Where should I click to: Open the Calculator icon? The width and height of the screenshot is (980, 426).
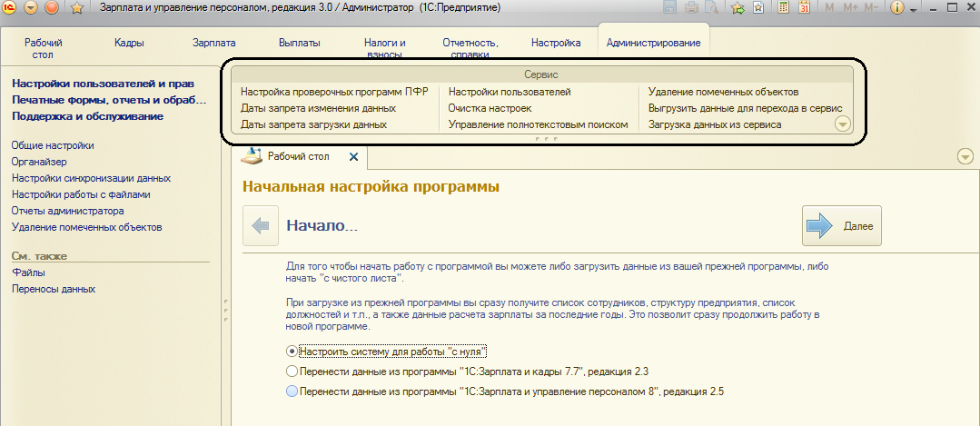coord(783,8)
